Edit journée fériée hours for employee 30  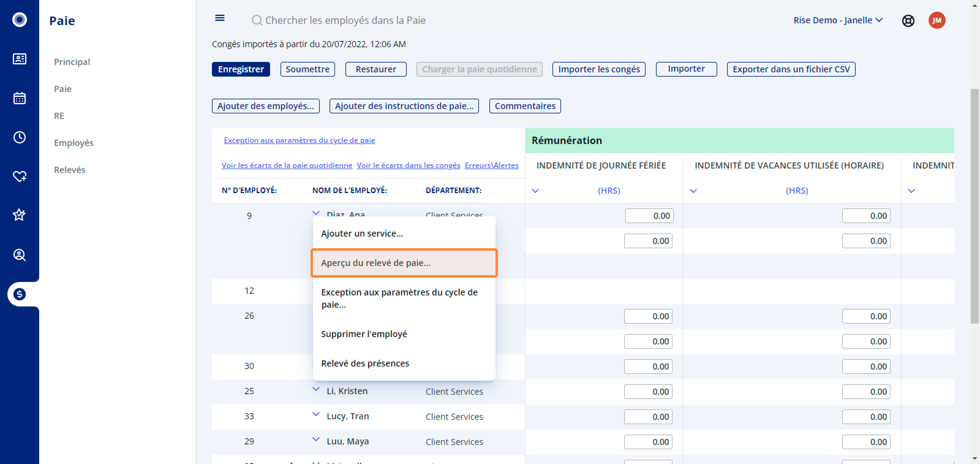click(648, 367)
